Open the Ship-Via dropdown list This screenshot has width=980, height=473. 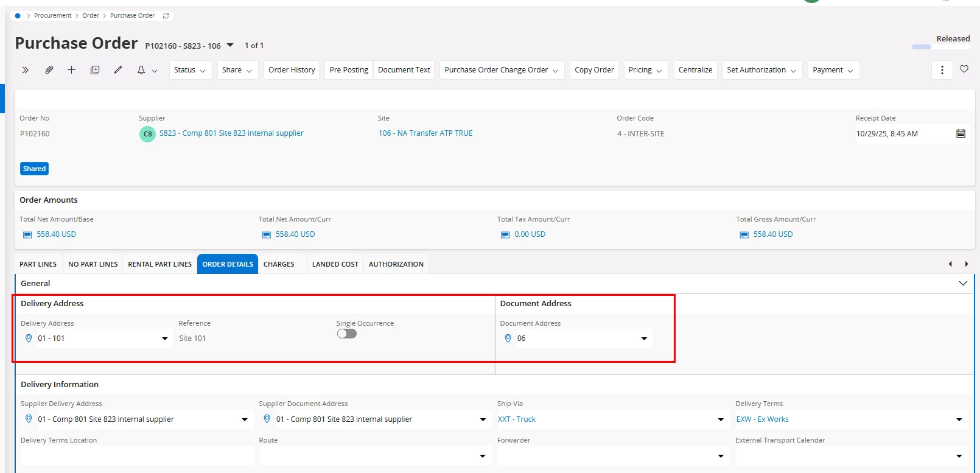pos(721,419)
